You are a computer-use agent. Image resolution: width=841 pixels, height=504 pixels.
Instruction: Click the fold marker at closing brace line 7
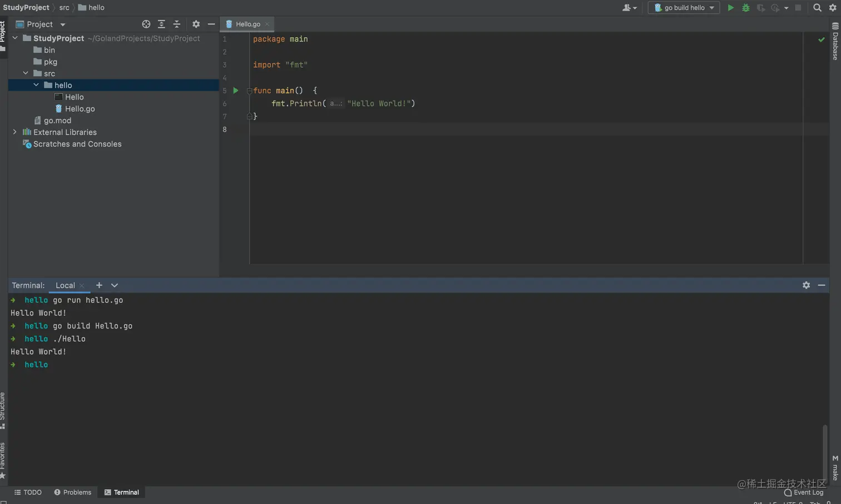[x=249, y=116]
